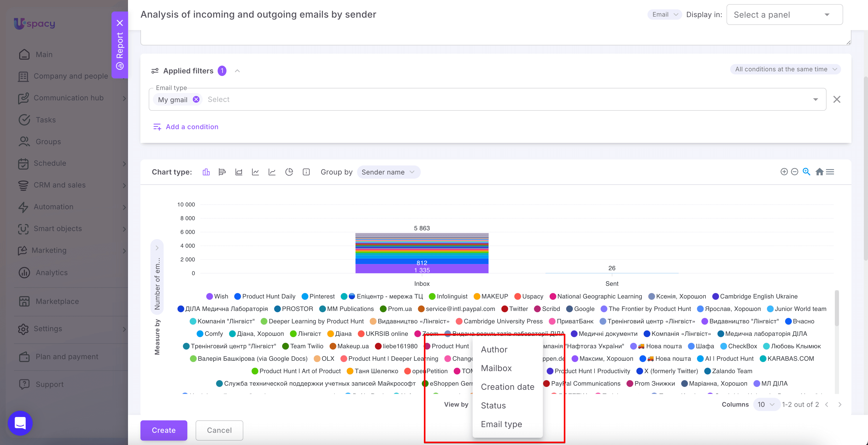
Task: Open the chart hamburger menu icon
Action: click(830, 172)
